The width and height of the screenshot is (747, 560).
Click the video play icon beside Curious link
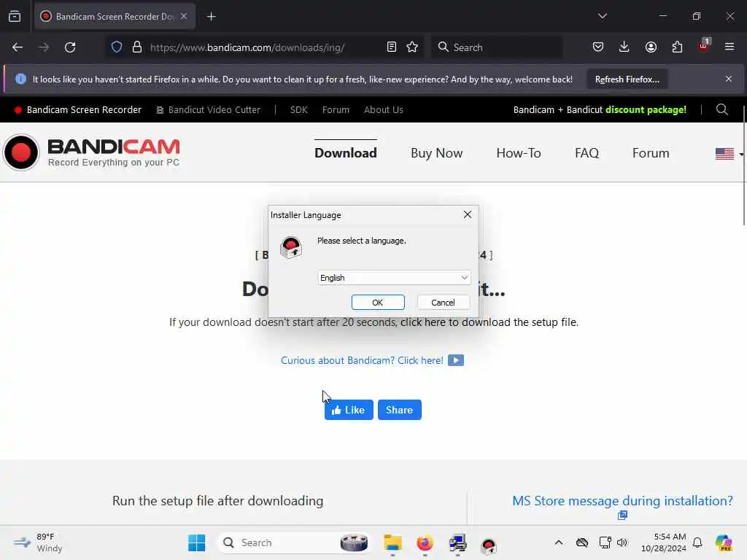pyautogui.click(x=455, y=360)
